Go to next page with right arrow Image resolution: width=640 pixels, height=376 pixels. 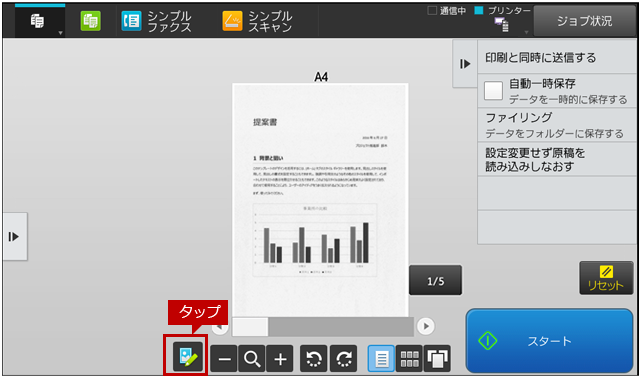pos(426,326)
